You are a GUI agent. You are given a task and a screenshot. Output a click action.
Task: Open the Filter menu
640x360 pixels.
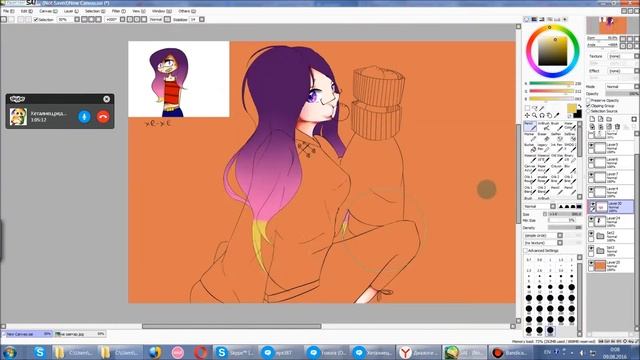click(118, 11)
